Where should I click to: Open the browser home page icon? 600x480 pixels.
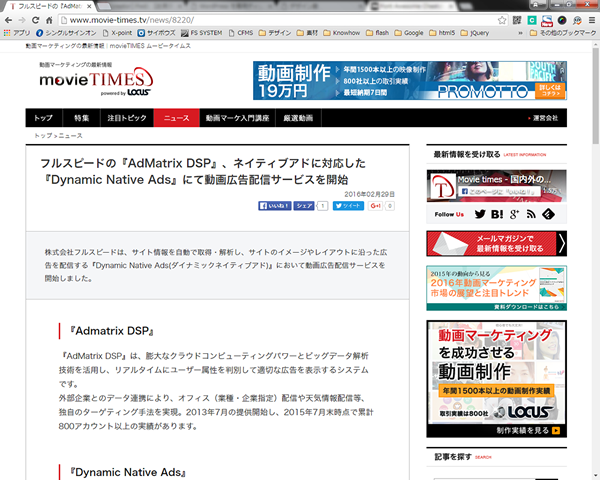49,20
